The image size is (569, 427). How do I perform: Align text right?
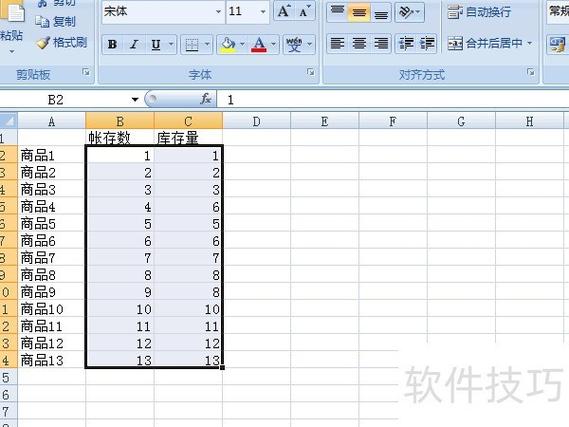pyautogui.click(x=381, y=44)
